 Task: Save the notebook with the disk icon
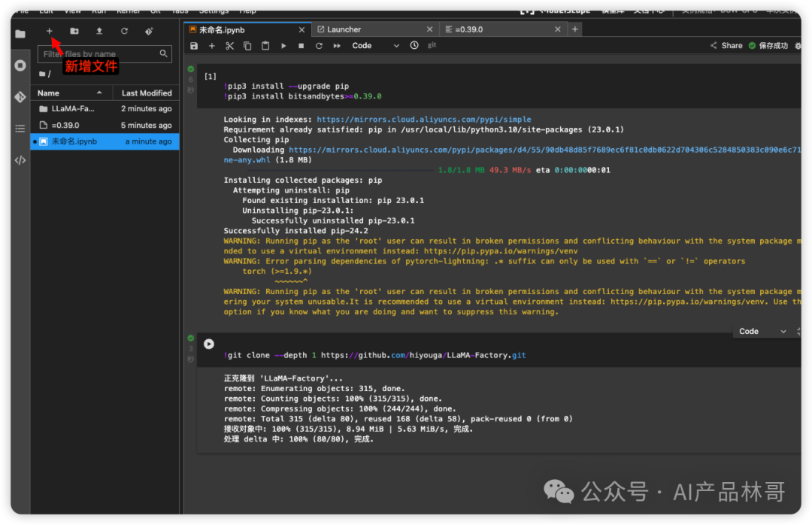pos(194,46)
